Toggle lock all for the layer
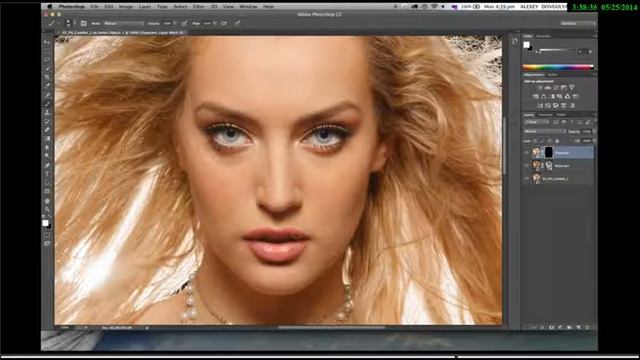 tap(557, 141)
